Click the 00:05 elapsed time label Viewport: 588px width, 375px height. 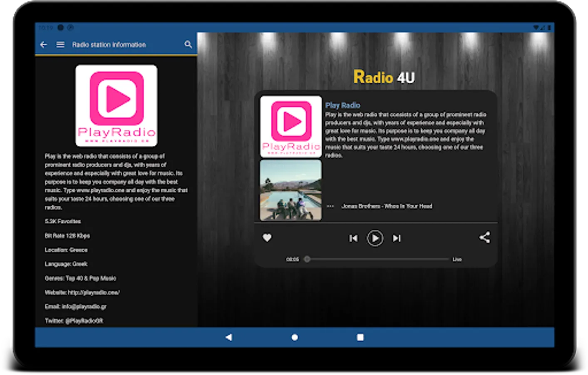pos(293,259)
